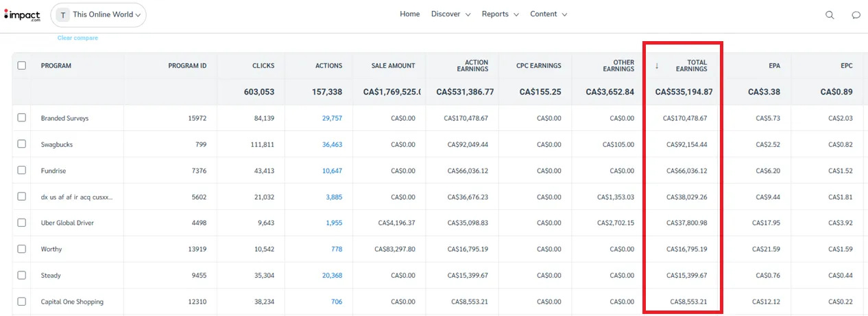Expand the Discover menu
Viewport: 868px width, 316px height.
pyautogui.click(x=450, y=14)
